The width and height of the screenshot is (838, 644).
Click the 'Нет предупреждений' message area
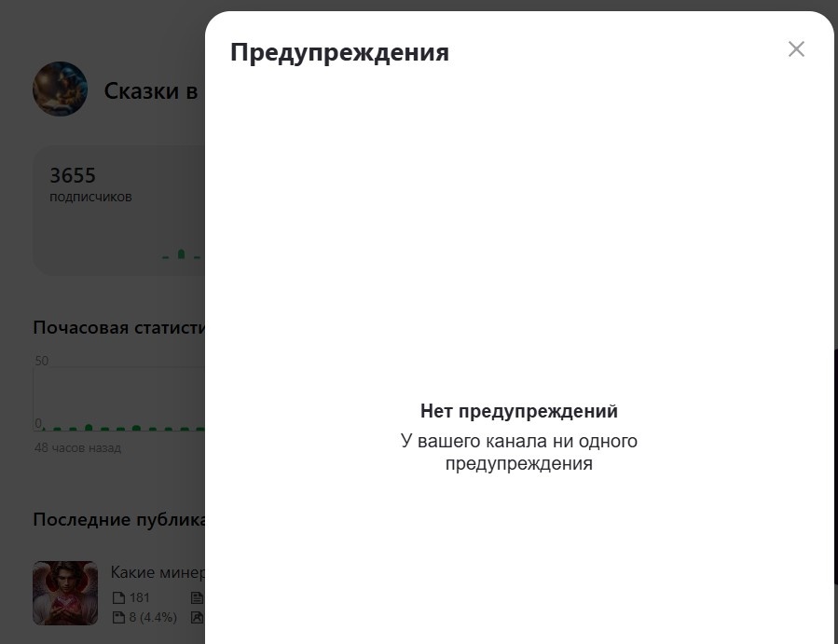pos(519,410)
